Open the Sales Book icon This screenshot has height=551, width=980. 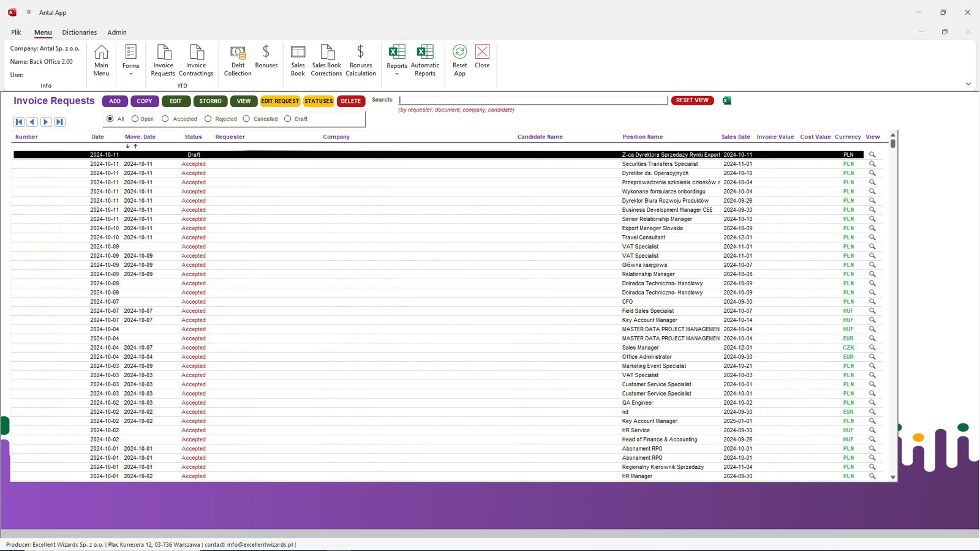point(298,60)
